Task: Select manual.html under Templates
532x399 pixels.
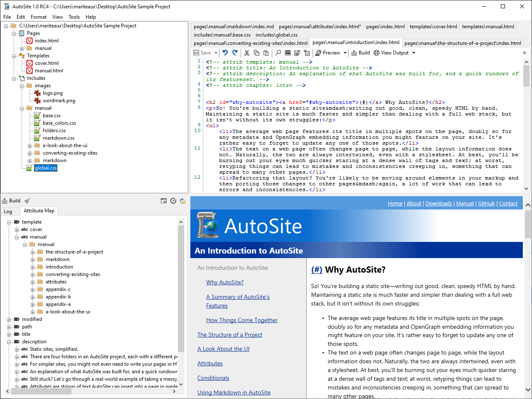Action: [x=49, y=71]
